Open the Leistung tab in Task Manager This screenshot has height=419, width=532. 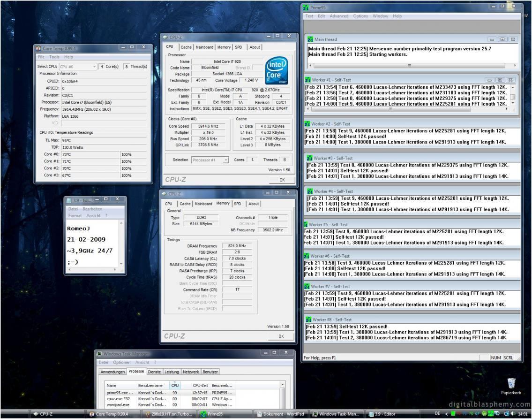172,372
